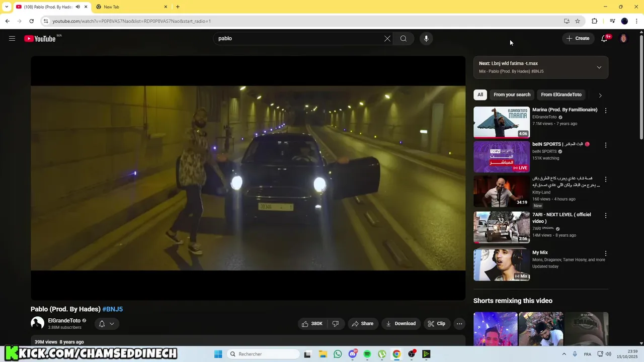Open a new browser tab with the plus button
The width and height of the screenshot is (644, 362).
coord(178,7)
